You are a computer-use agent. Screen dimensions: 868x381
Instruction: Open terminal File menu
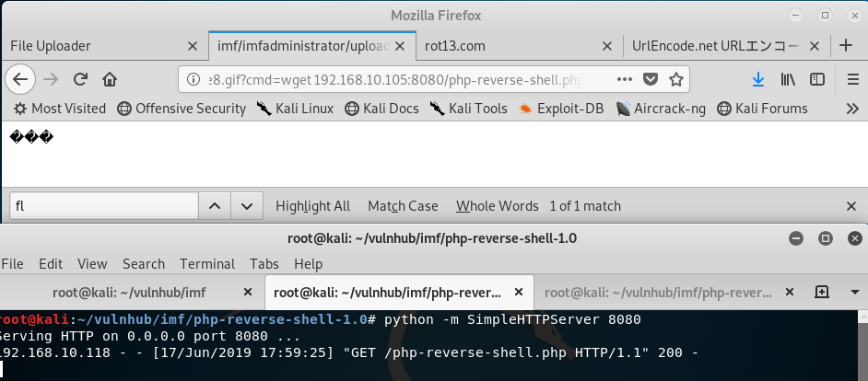click(x=12, y=264)
